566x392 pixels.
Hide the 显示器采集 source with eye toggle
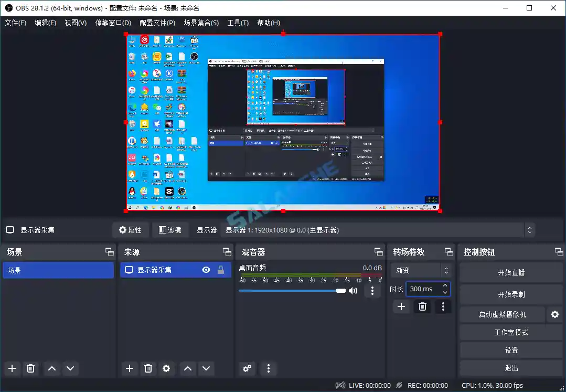pyautogui.click(x=206, y=270)
